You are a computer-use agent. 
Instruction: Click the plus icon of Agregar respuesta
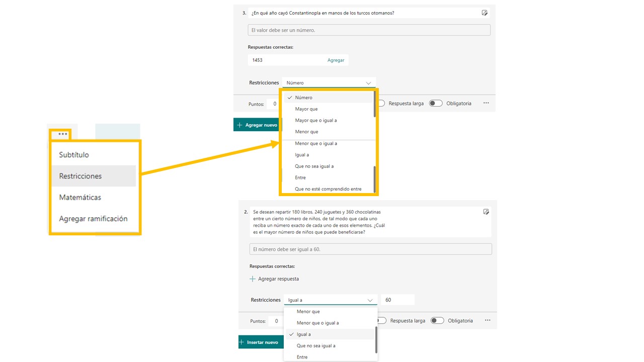point(253,279)
